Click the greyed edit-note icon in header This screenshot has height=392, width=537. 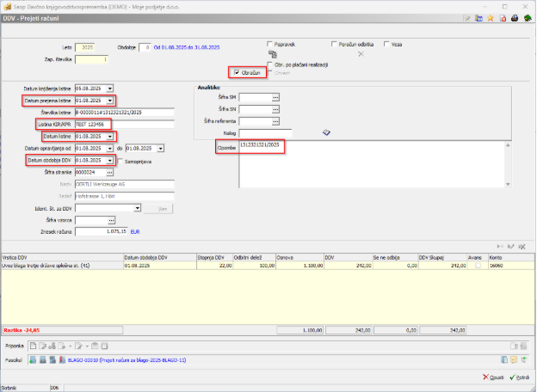(x=466, y=18)
